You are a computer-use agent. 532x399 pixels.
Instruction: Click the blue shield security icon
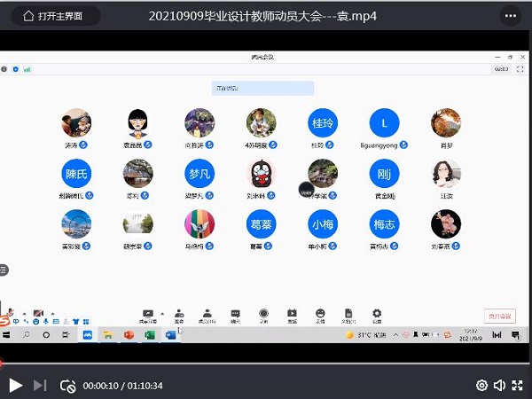[16, 69]
